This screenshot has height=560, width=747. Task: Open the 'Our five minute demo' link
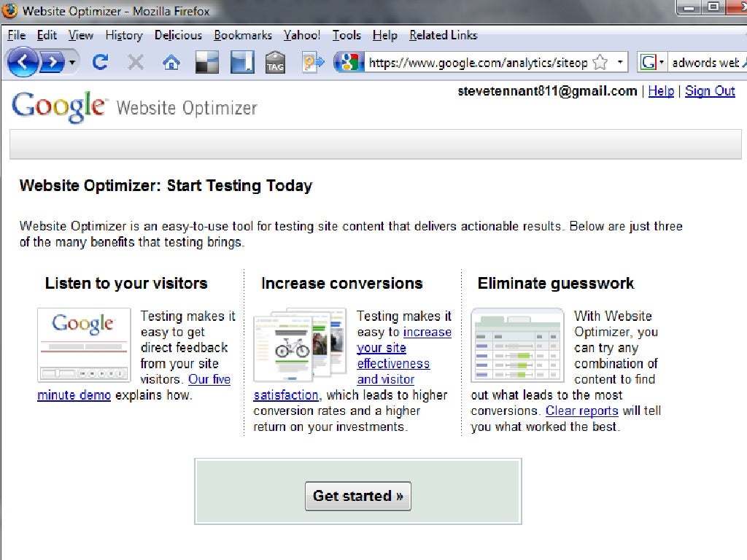point(209,379)
